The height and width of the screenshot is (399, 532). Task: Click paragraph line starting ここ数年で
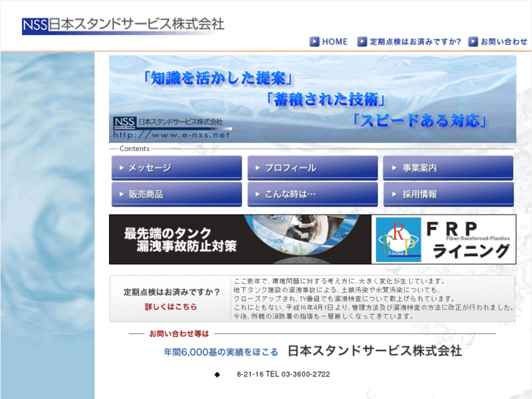pyautogui.click(x=340, y=281)
